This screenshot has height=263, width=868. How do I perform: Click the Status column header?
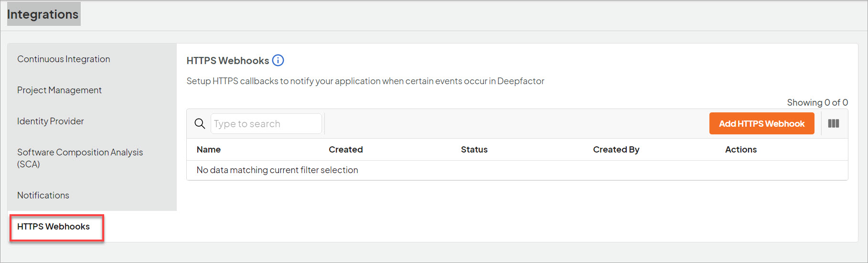click(474, 149)
